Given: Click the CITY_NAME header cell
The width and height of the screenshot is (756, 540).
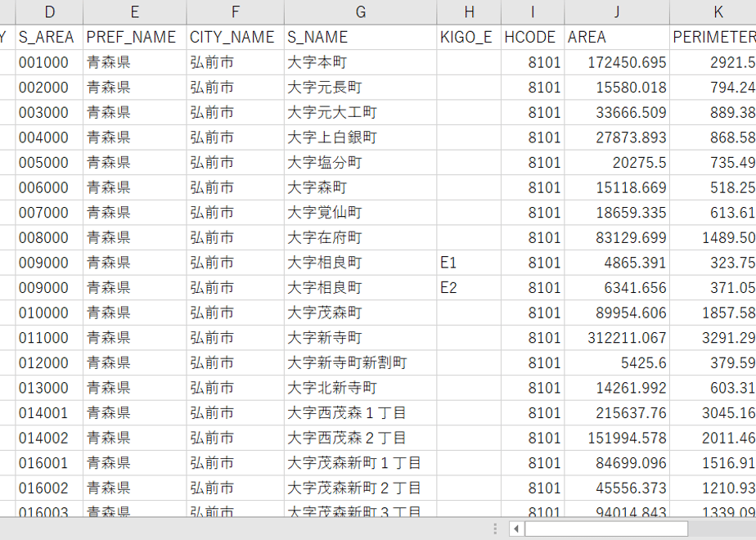Looking at the screenshot, I should [236, 37].
